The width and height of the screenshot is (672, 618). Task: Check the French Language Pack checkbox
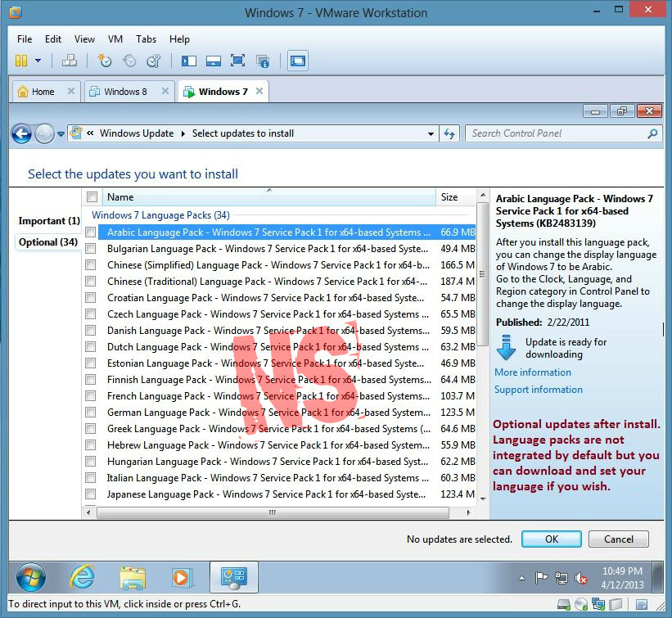click(90, 395)
